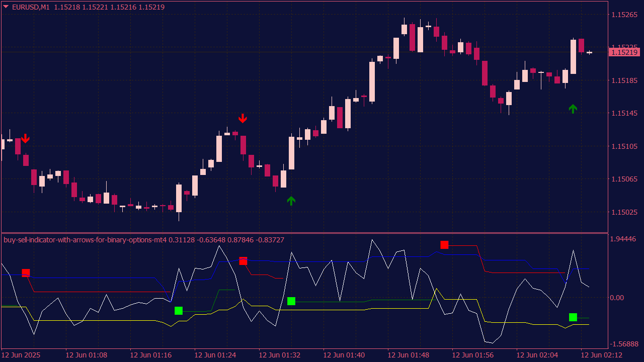Select the red sell arrow above 01:28 candles

[x=243, y=118]
